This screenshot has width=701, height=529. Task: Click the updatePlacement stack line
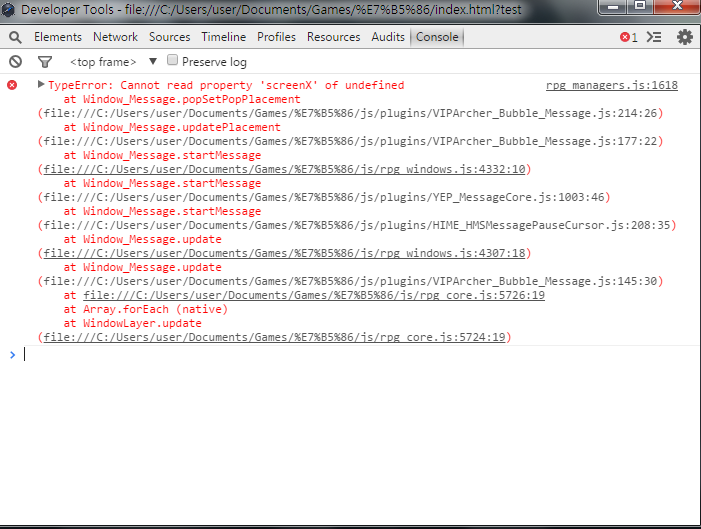click(x=172, y=127)
